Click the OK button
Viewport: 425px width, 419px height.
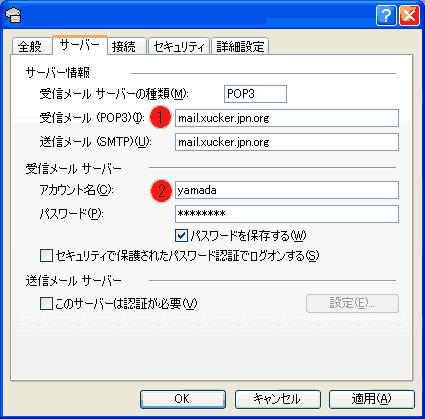pyautogui.click(x=183, y=399)
